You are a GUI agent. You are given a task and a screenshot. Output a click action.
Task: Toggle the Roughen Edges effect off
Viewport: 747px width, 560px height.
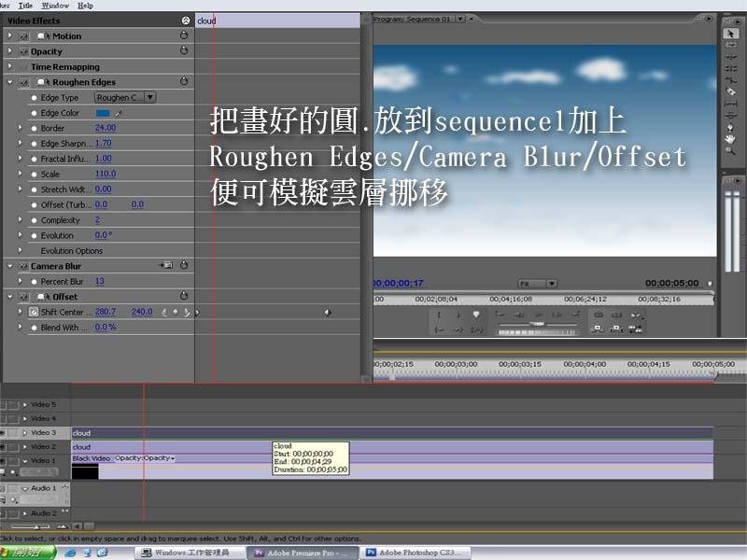24,82
